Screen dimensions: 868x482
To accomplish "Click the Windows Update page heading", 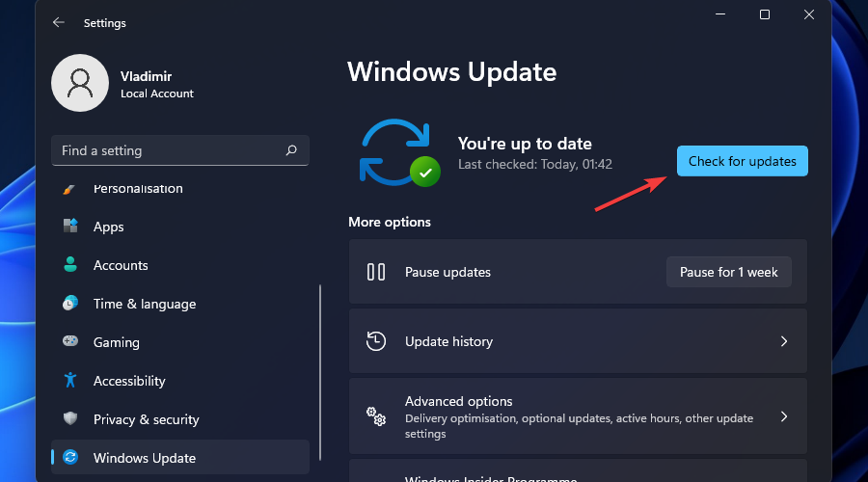I will pos(451,72).
